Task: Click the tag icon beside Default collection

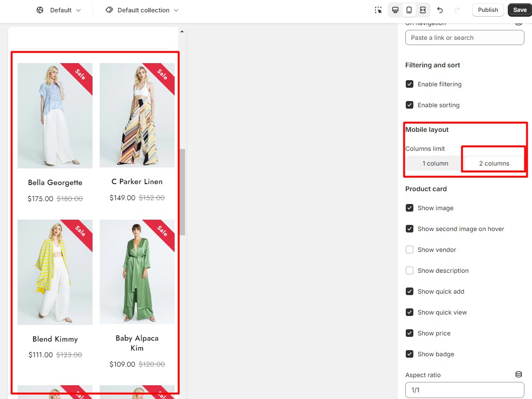Action: (x=109, y=10)
